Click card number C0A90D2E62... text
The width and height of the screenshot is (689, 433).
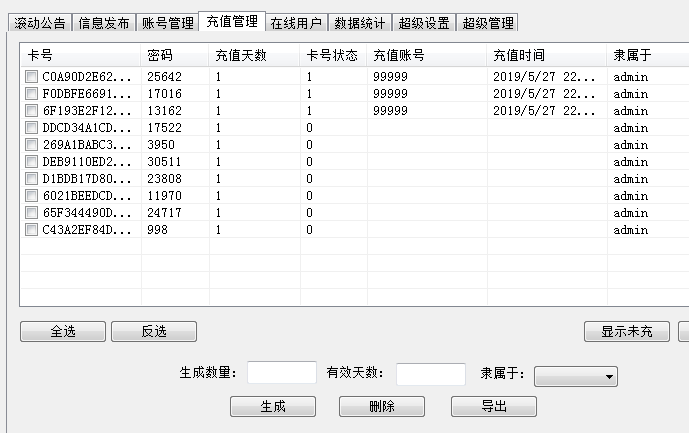[87, 77]
